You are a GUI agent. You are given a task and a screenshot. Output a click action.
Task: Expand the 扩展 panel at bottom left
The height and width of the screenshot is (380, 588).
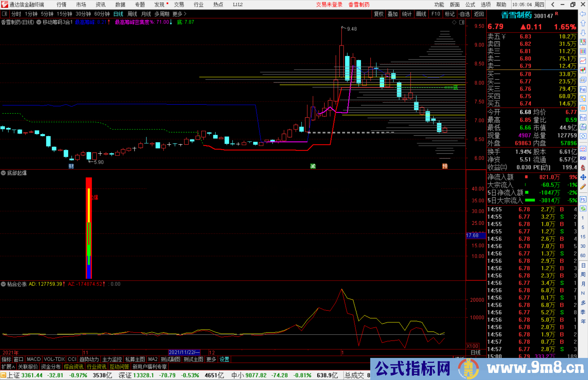8,367
